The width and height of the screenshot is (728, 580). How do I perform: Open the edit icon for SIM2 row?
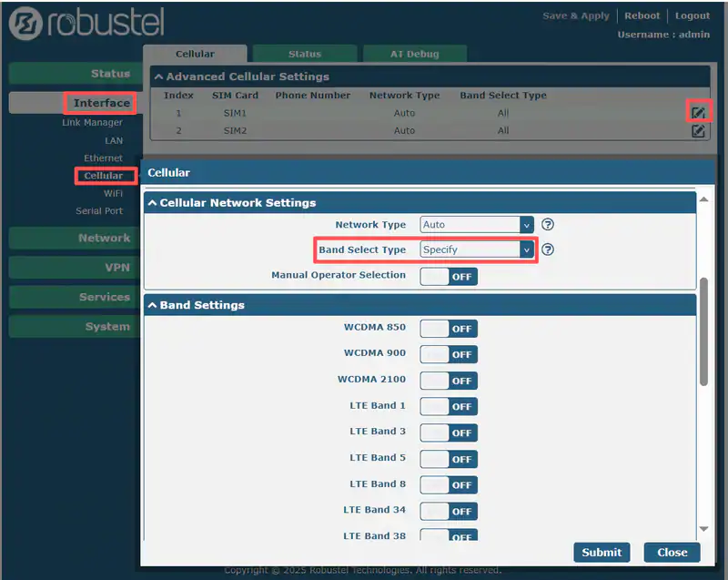tap(698, 130)
